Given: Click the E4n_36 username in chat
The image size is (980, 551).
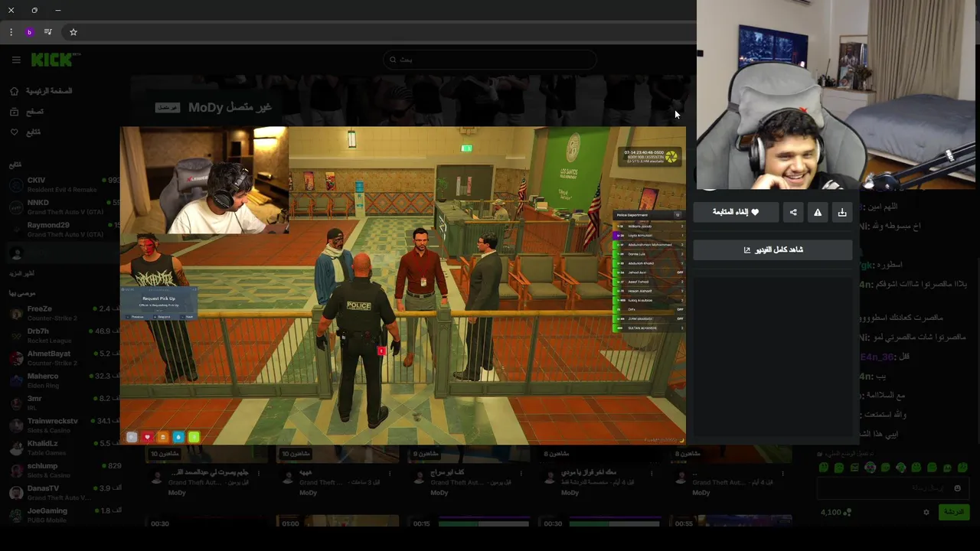Looking at the screenshot, I should click(x=877, y=357).
